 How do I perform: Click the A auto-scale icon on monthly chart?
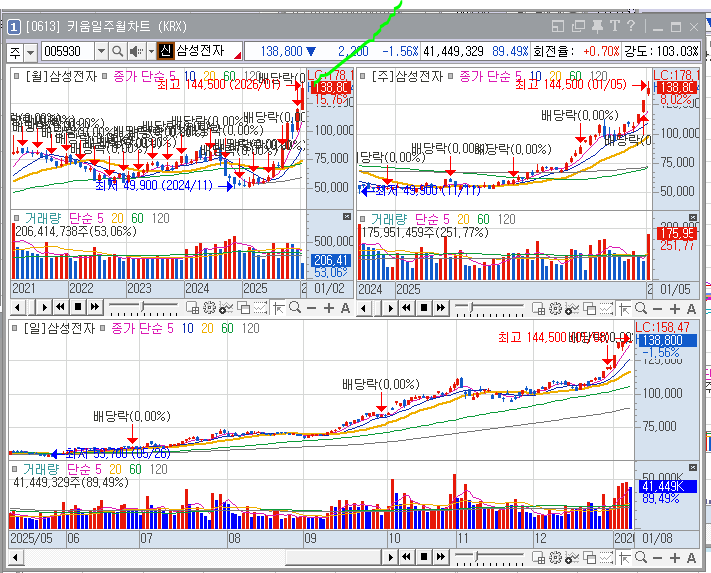[346, 308]
